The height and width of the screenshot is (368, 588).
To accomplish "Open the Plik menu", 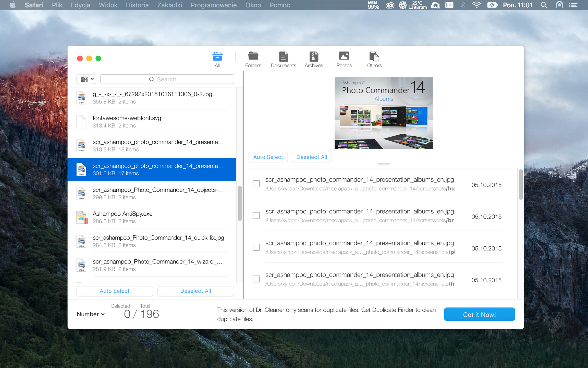I will pos(57,5).
